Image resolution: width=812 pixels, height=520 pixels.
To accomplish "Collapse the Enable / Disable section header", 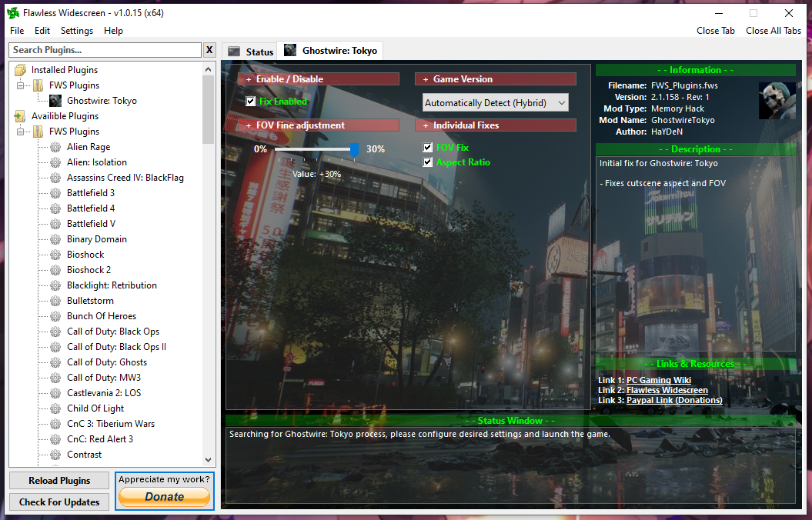I will point(318,79).
